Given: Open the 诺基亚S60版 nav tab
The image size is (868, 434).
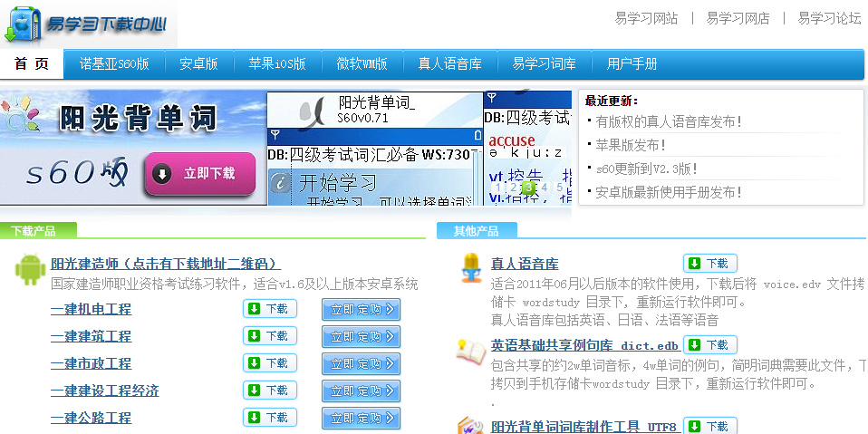Looking at the screenshot, I should [113, 64].
